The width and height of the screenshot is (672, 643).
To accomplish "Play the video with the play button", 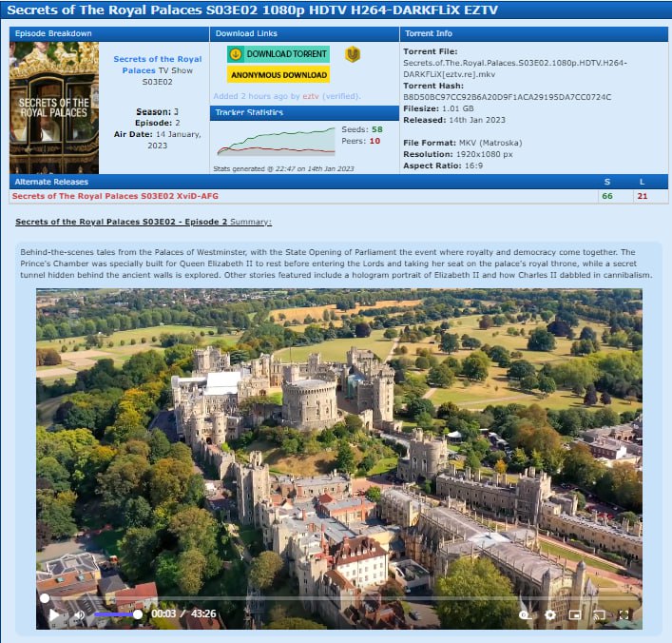I will (53, 614).
